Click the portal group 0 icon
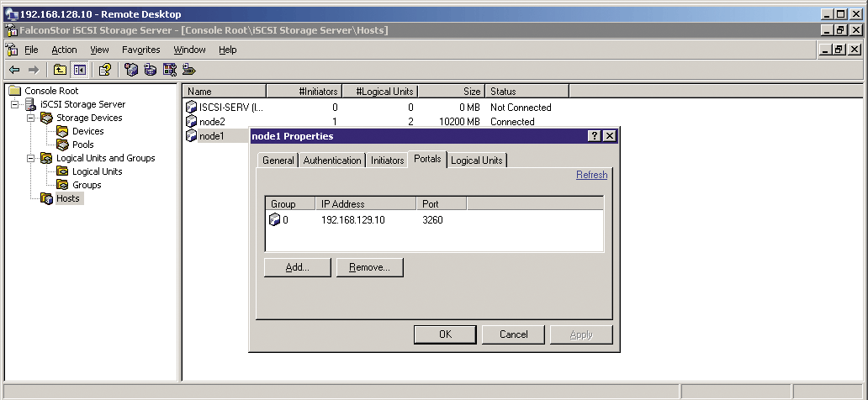Viewport: 868px width, 400px height. click(274, 219)
